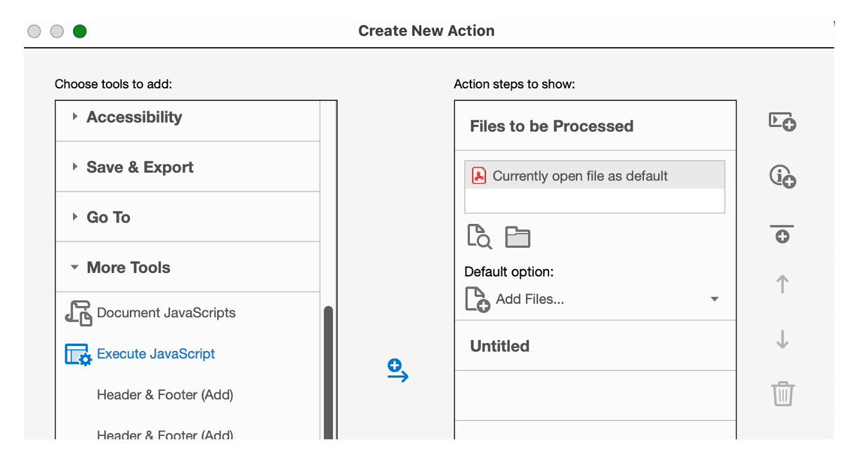Click the Untitled panel header

tap(500, 346)
